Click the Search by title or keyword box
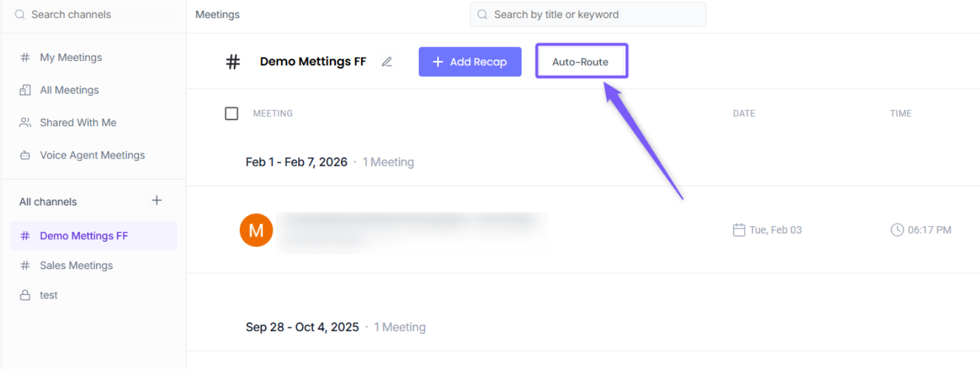 pos(588,14)
